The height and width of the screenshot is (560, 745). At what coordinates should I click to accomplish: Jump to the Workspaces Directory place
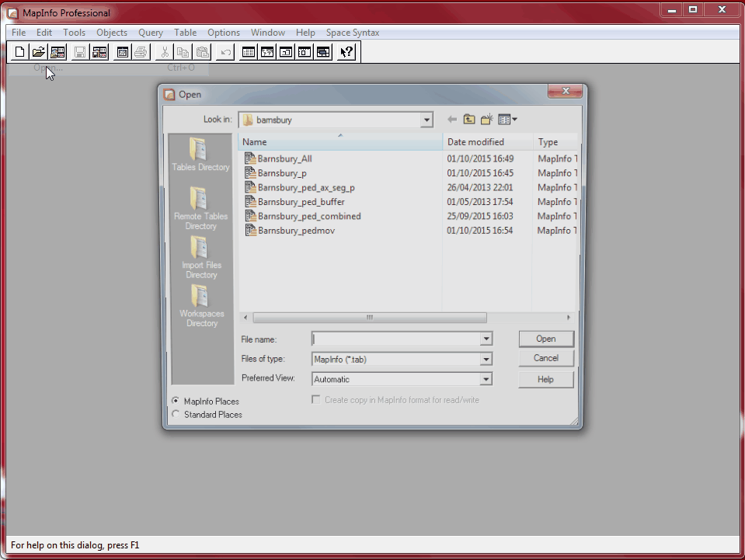point(200,306)
